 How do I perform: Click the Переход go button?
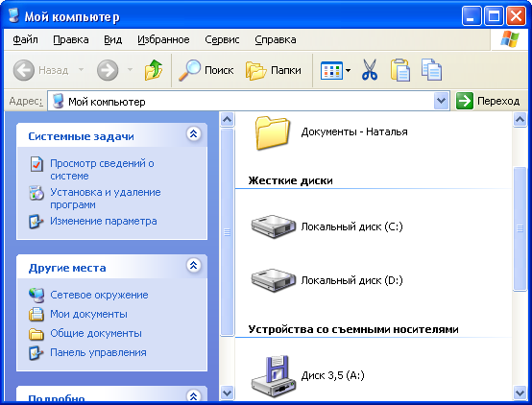488,101
